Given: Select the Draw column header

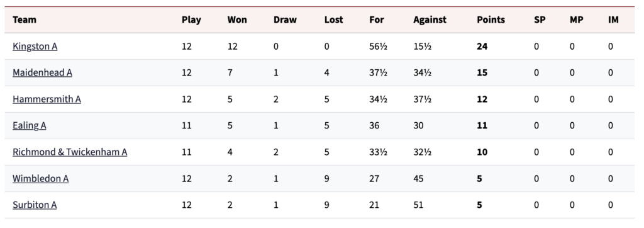Looking at the screenshot, I should click(285, 20).
